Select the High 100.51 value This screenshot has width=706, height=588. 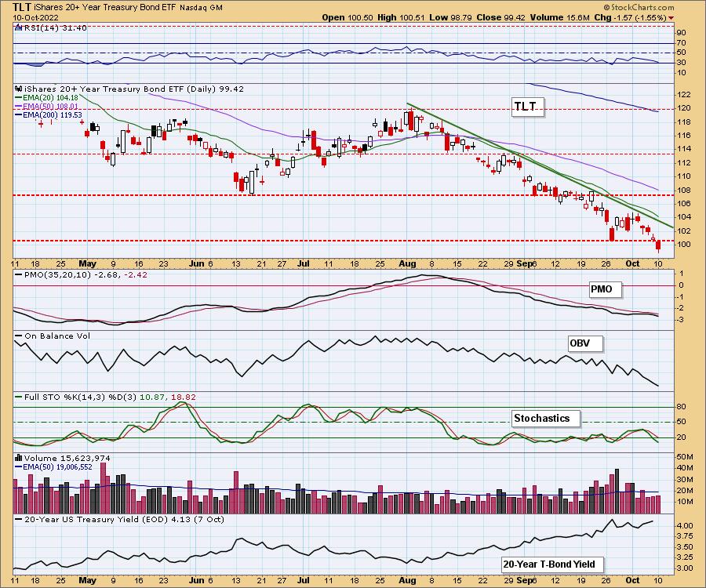coord(401,17)
